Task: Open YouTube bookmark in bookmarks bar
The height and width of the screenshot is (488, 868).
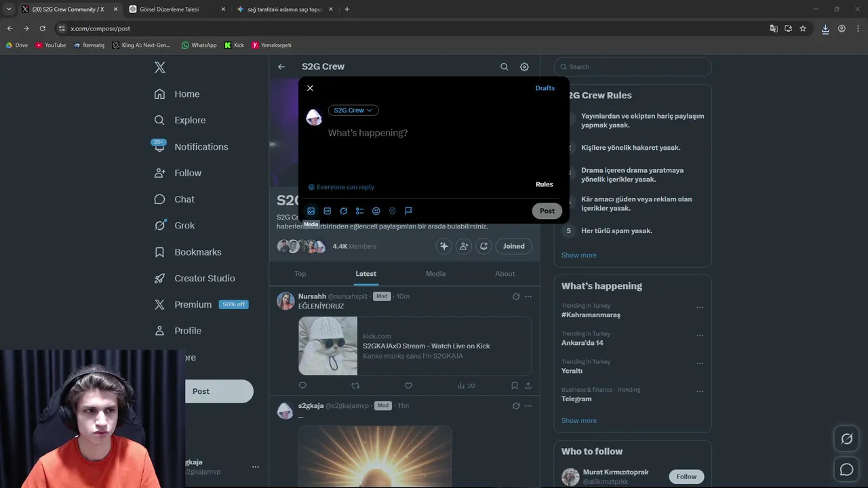Action: pos(51,45)
